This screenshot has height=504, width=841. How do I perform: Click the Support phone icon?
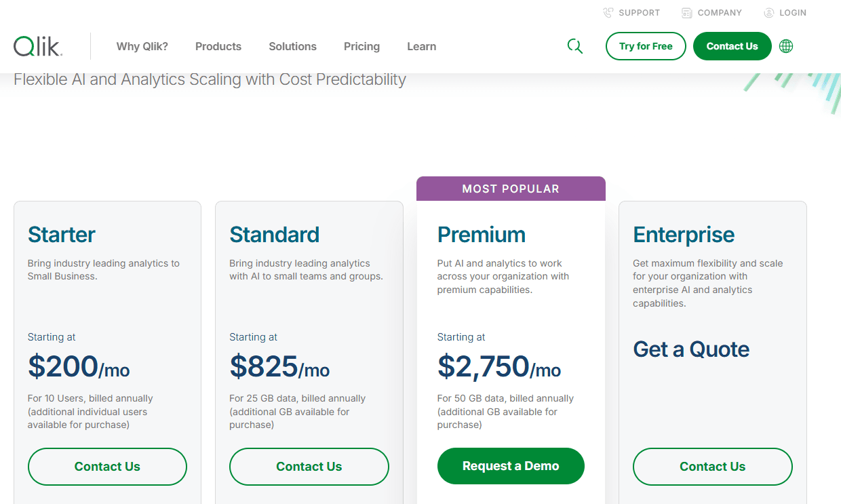(608, 13)
